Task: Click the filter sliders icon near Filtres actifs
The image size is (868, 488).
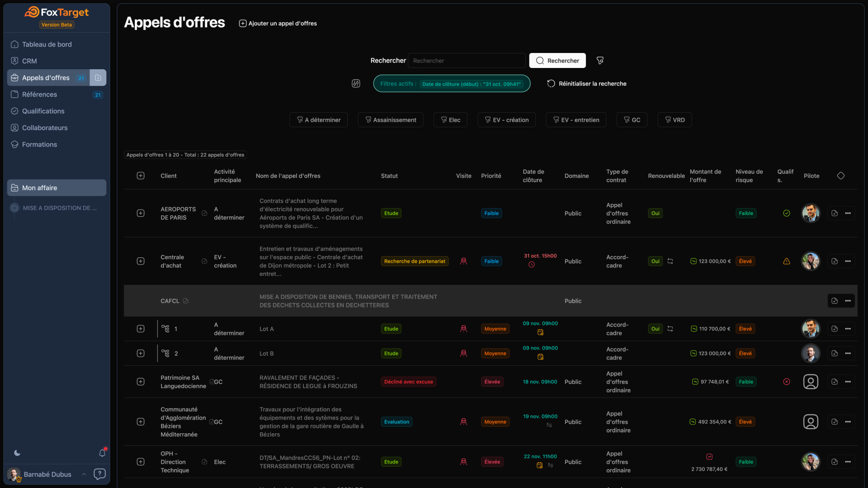Action: [x=356, y=83]
